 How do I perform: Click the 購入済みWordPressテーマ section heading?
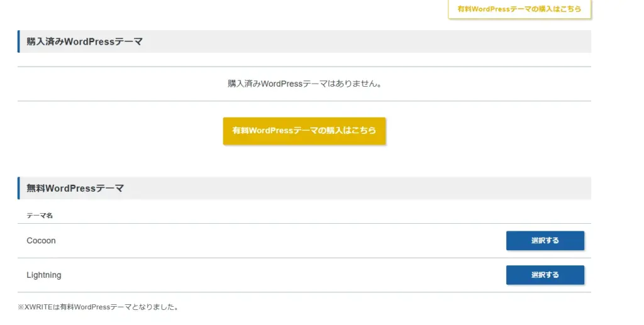84,41
